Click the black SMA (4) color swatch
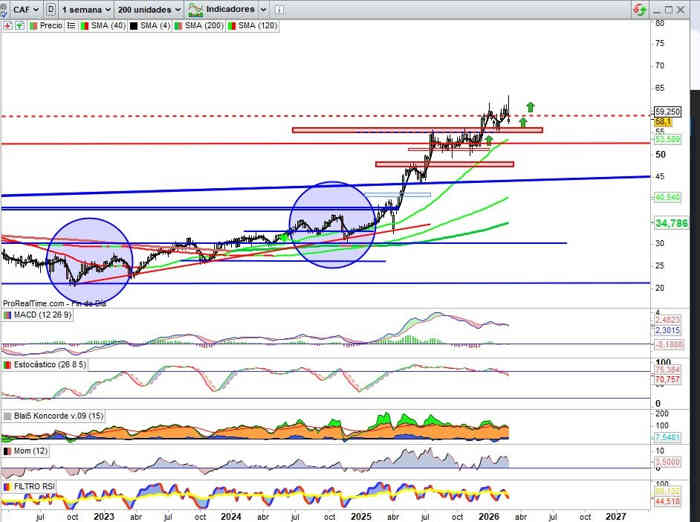700x522 pixels. click(131, 26)
